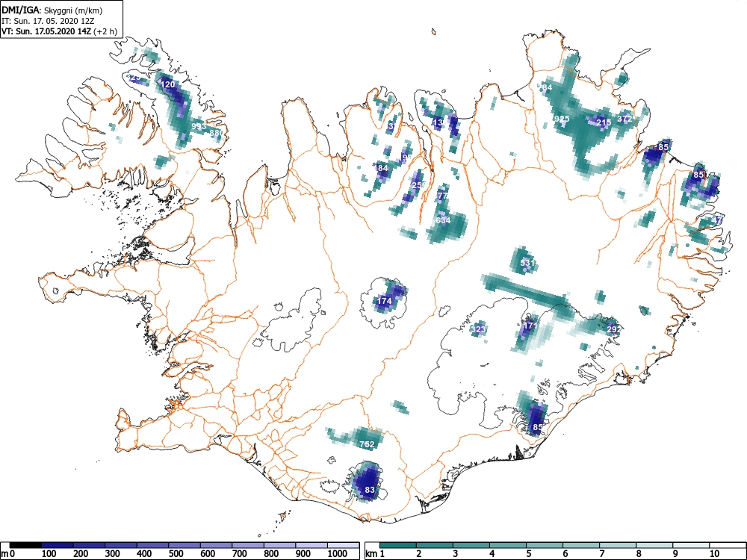This screenshot has height=560, width=747.
Task: Select the 500–600 m legend swatch
Action: [x=185, y=545]
